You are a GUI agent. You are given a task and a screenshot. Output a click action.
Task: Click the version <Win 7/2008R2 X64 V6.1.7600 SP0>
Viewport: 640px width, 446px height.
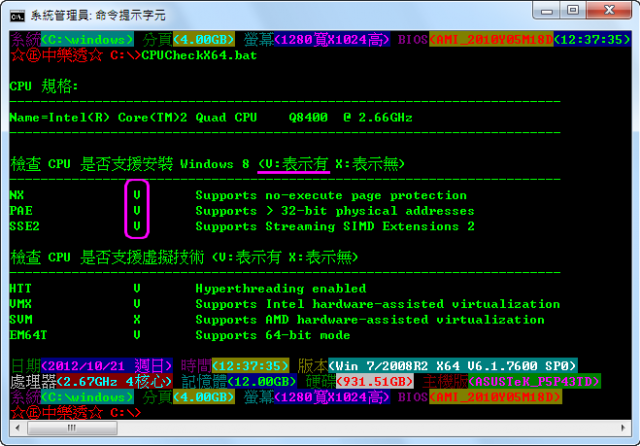click(452, 366)
